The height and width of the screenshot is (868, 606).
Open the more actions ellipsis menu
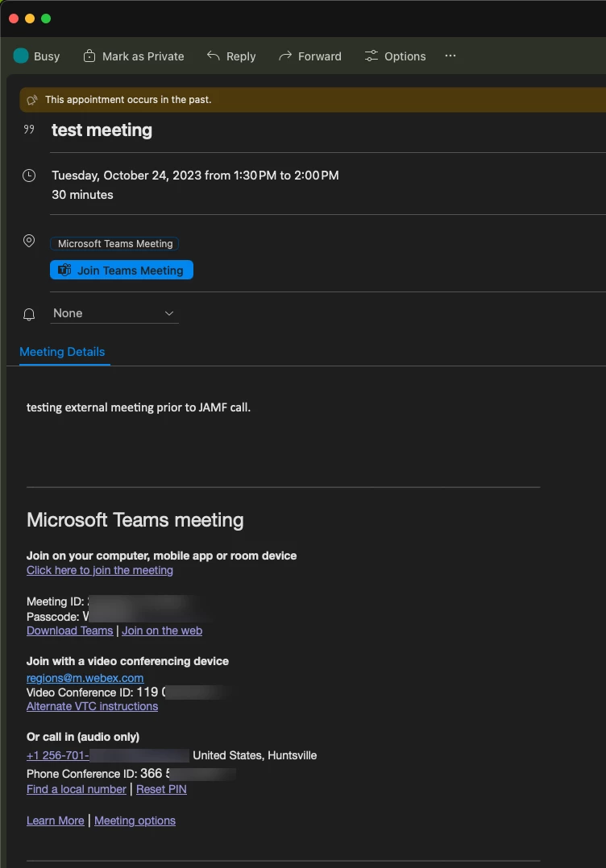tap(450, 56)
